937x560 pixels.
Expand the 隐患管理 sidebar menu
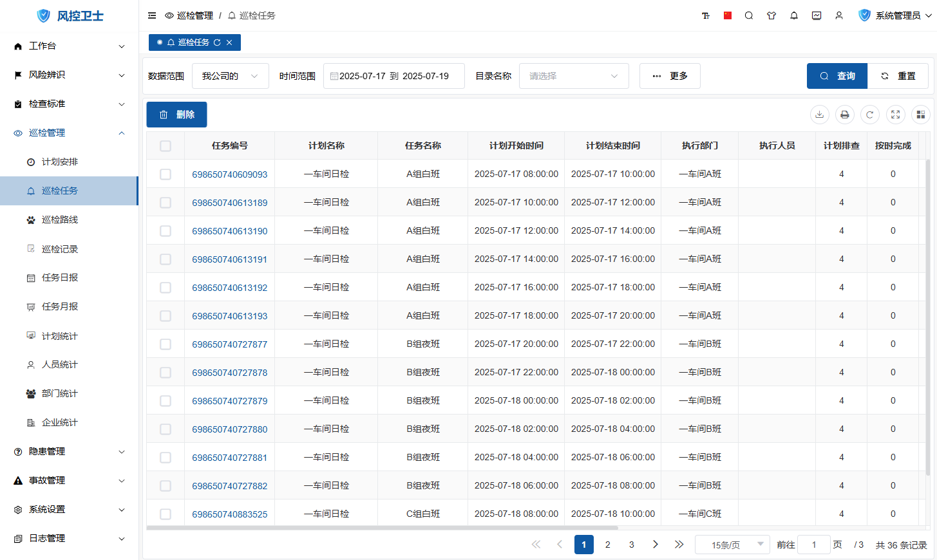69,451
